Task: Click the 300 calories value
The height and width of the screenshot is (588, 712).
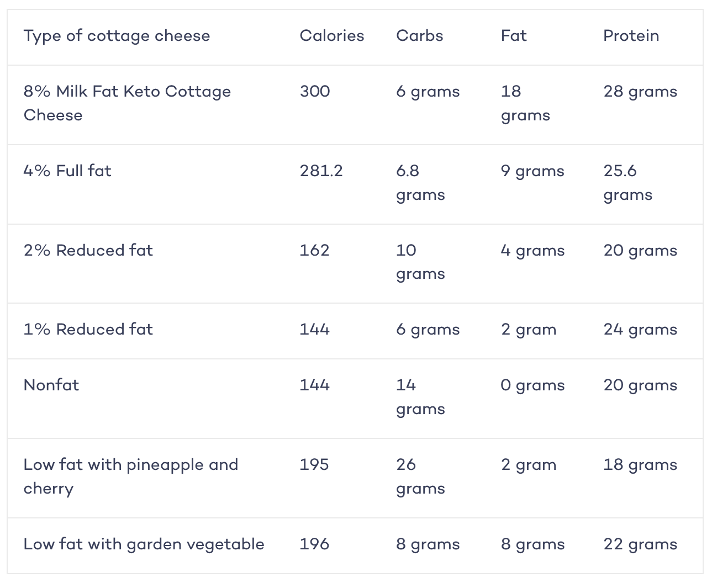Action: coord(315,91)
